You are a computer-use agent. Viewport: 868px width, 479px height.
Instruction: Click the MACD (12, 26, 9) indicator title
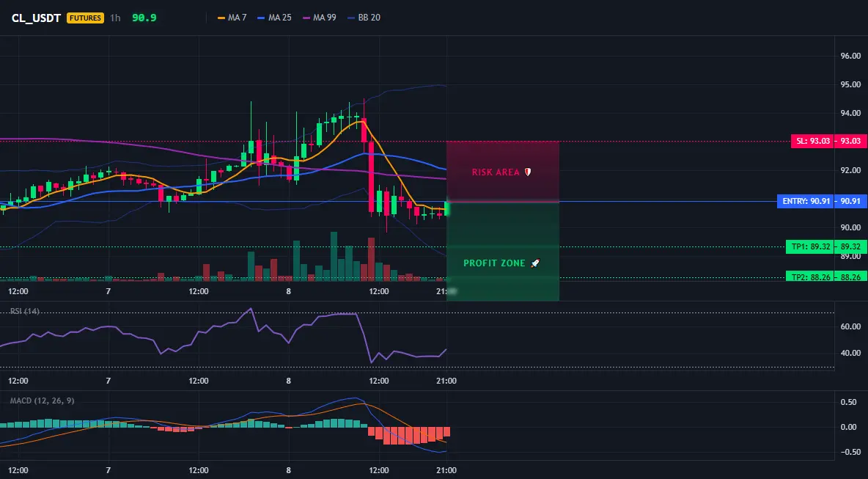[42, 401]
